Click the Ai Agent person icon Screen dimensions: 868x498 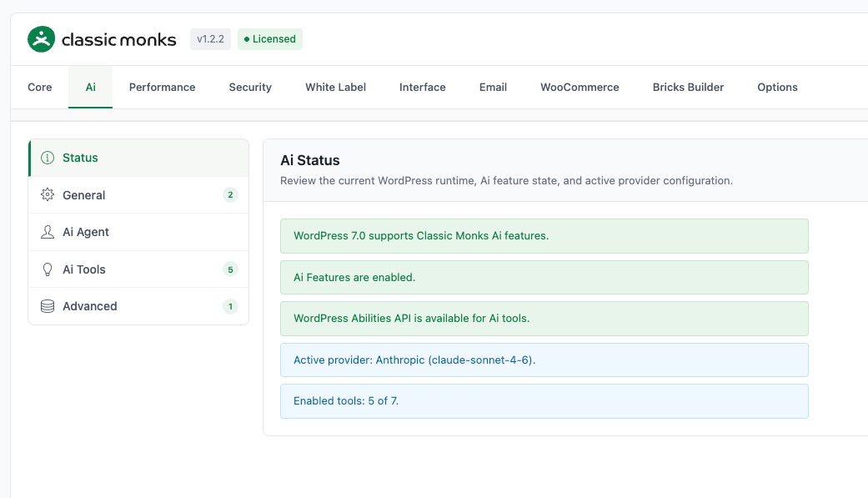(x=48, y=232)
